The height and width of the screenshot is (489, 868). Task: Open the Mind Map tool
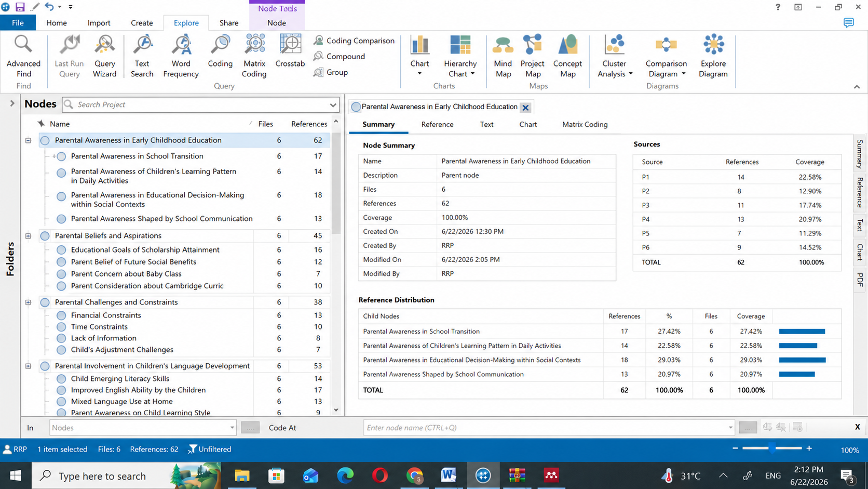[503, 57]
